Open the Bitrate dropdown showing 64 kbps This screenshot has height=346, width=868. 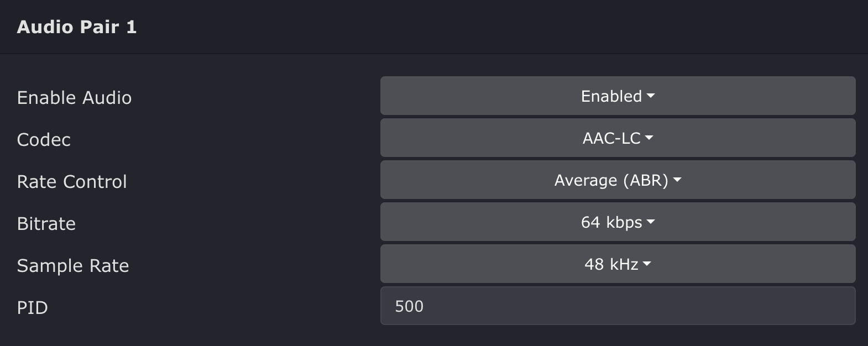pyautogui.click(x=618, y=222)
